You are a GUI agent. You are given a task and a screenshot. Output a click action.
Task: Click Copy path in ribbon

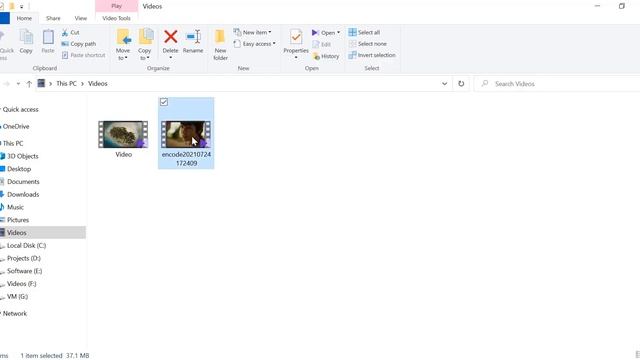tap(79, 44)
